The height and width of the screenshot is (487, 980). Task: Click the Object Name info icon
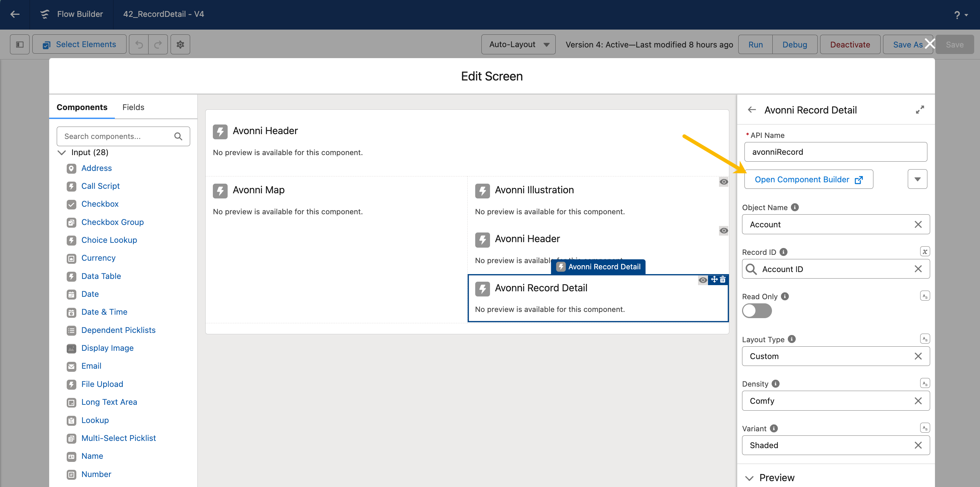point(795,207)
